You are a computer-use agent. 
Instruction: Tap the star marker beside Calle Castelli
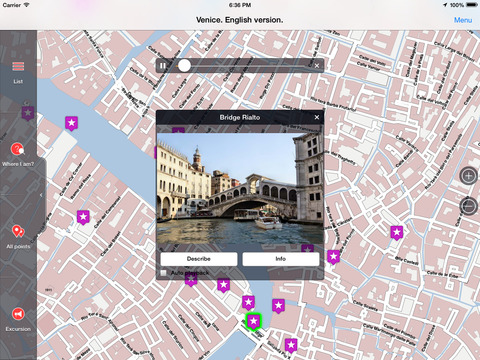click(397, 233)
